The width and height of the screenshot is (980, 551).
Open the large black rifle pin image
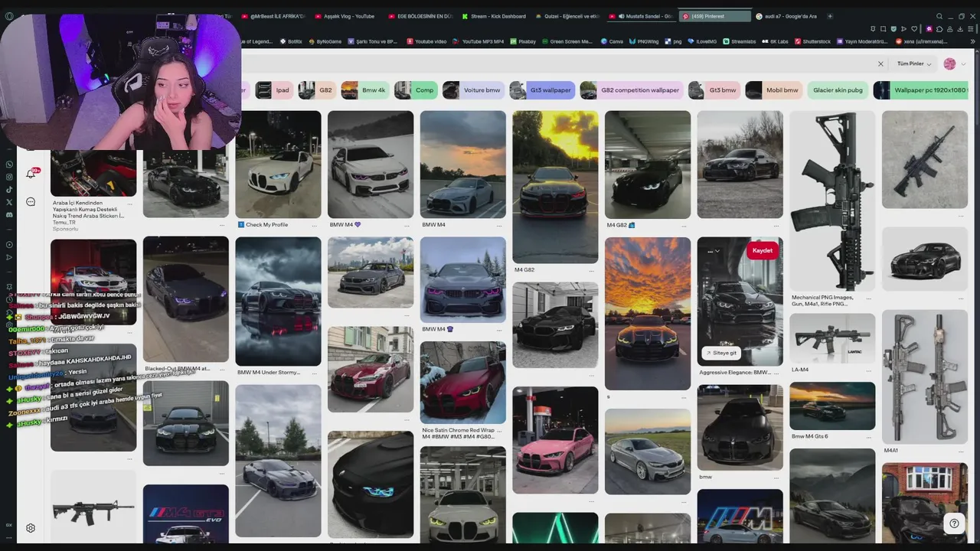pyautogui.click(x=832, y=201)
